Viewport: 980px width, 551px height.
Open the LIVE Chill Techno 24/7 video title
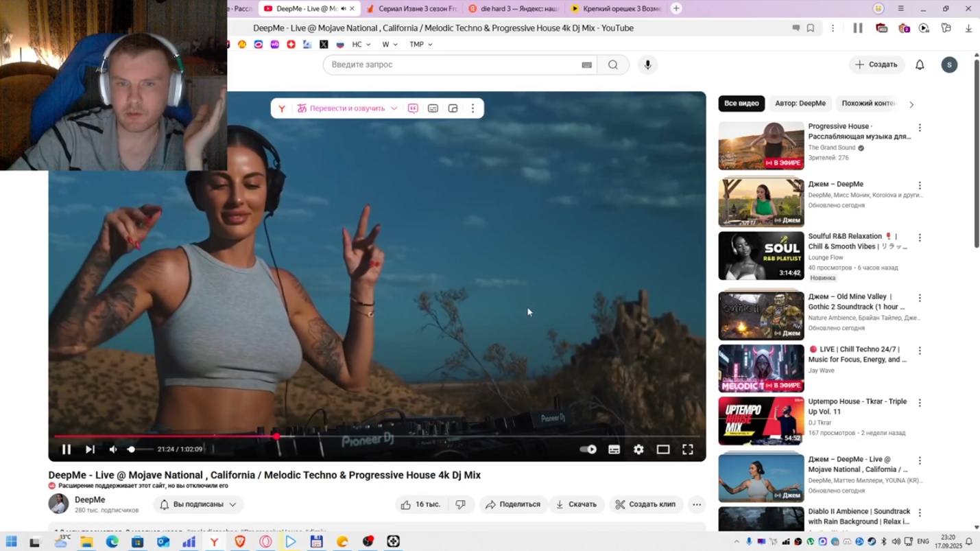[857, 354]
